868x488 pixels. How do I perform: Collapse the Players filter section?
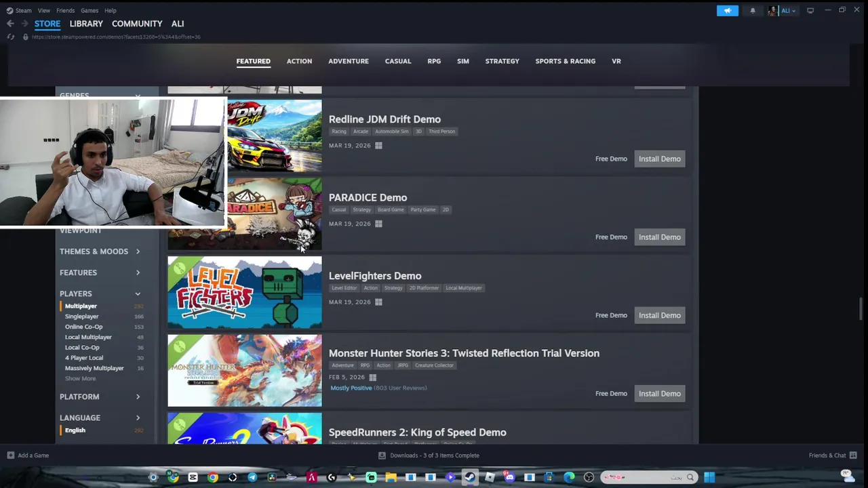point(100,294)
